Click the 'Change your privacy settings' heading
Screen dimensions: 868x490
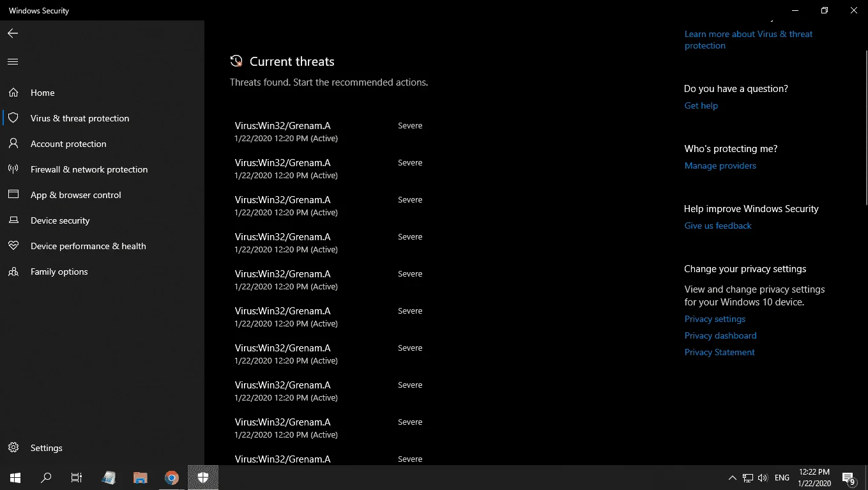(745, 269)
